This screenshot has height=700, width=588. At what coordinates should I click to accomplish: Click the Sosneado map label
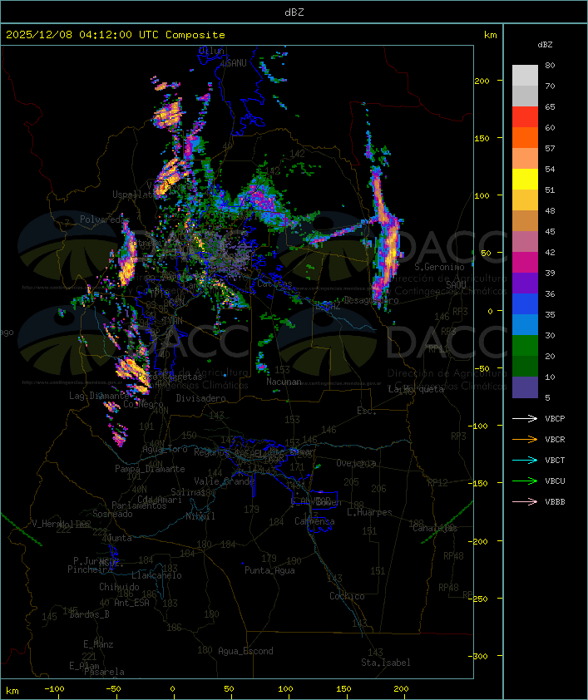pos(112,514)
